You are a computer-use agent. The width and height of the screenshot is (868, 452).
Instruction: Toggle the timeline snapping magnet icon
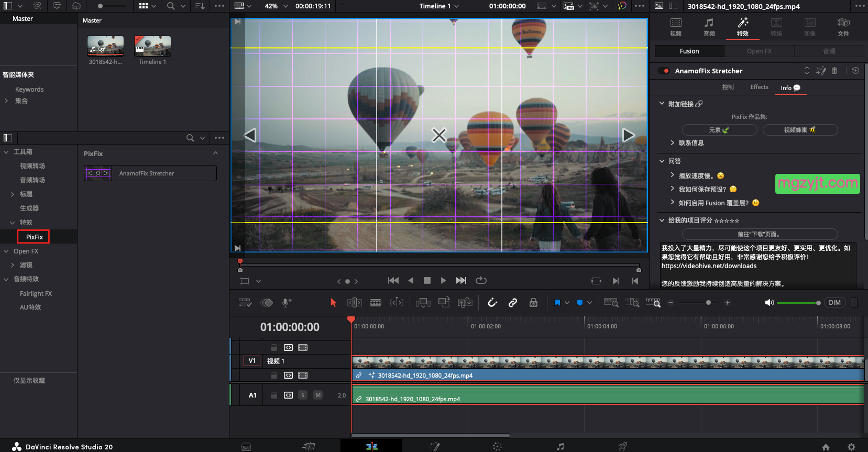pos(492,303)
